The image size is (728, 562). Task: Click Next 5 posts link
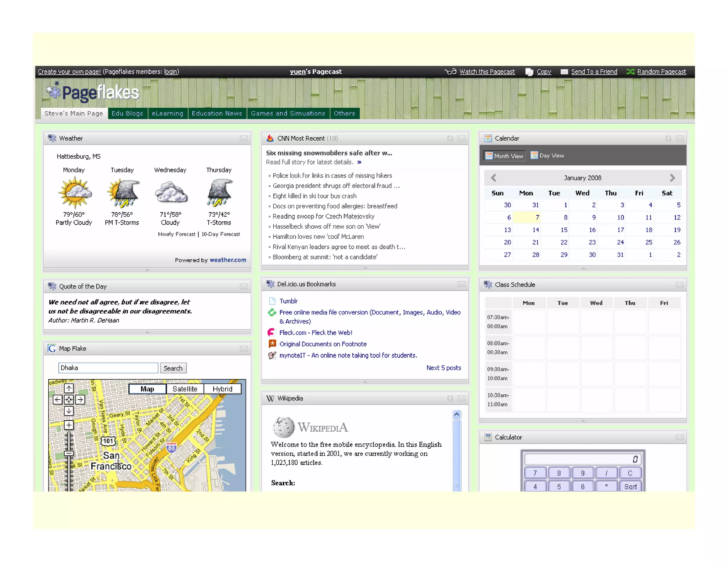click(444, 368)
